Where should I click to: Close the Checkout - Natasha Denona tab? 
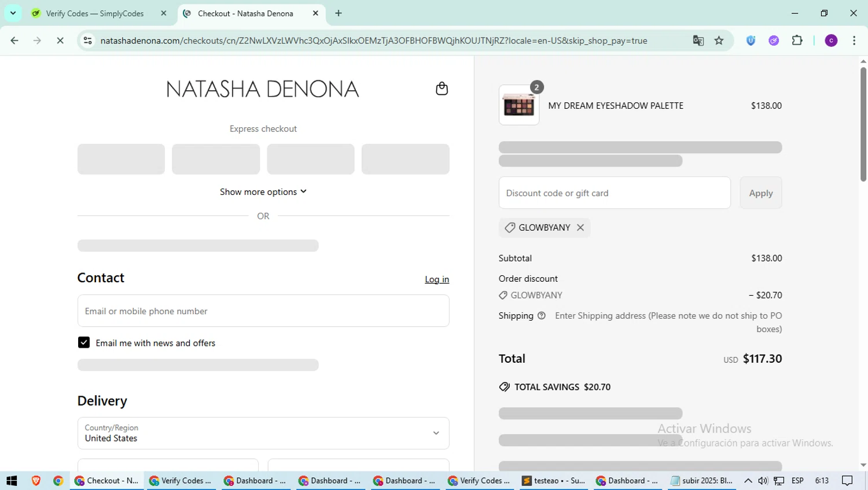315,13
